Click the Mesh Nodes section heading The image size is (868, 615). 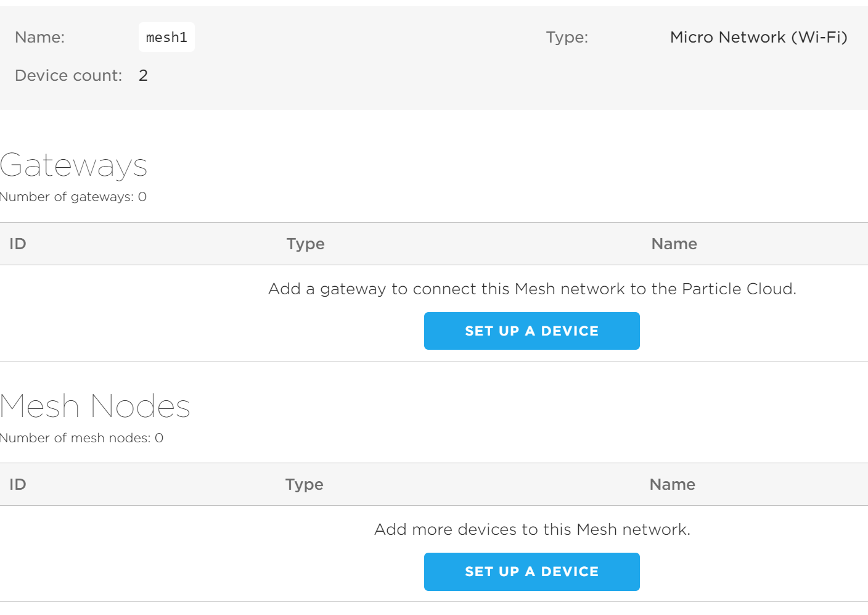tap(95, 407)
